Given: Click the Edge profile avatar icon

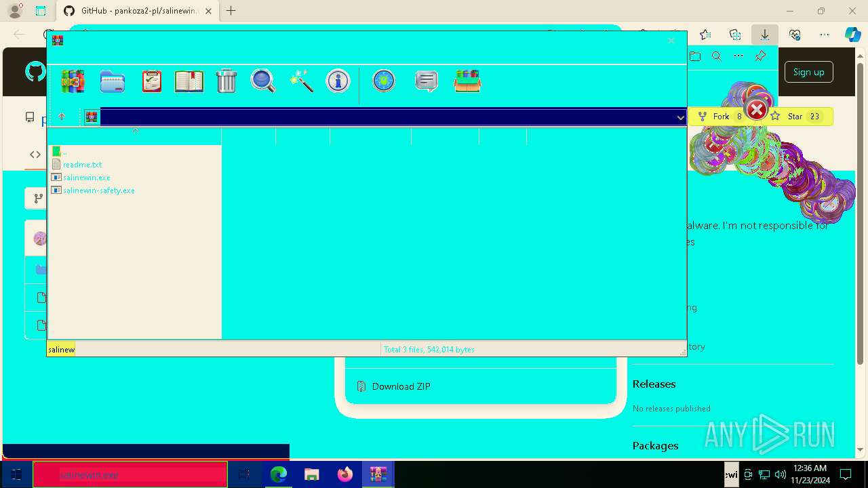Looking at the screenshot, I should (x=15, y=11).
